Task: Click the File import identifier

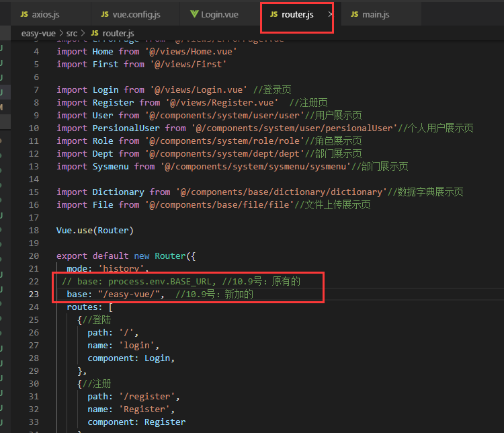Action: [103, 205]
